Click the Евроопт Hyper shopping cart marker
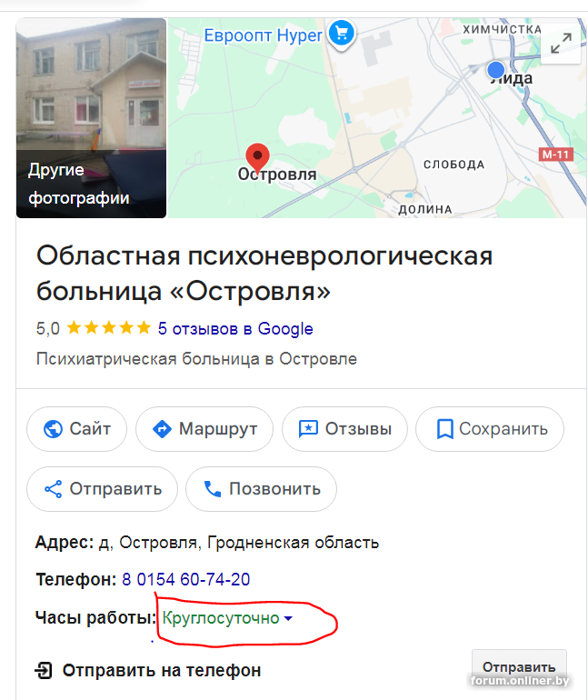The width and height of the screenshot is (588, 700). [342, 34]
